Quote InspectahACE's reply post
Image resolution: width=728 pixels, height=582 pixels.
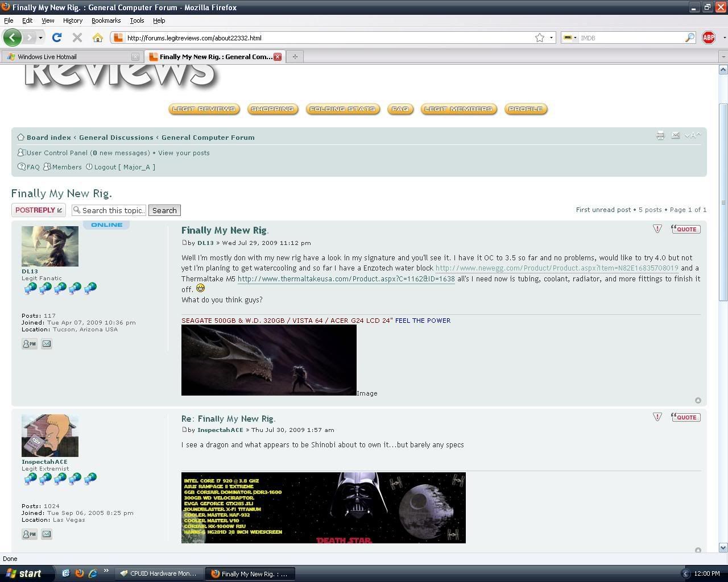coord(685,417)
